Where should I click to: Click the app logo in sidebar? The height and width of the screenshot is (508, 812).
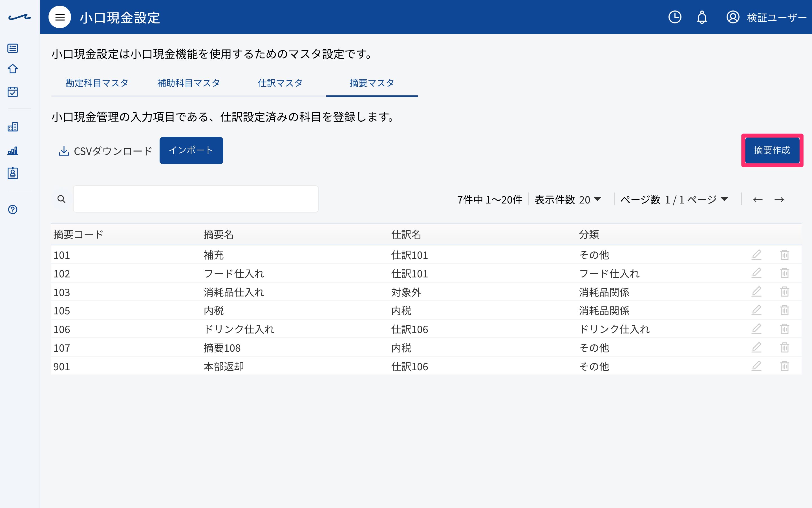coord(19,17)
